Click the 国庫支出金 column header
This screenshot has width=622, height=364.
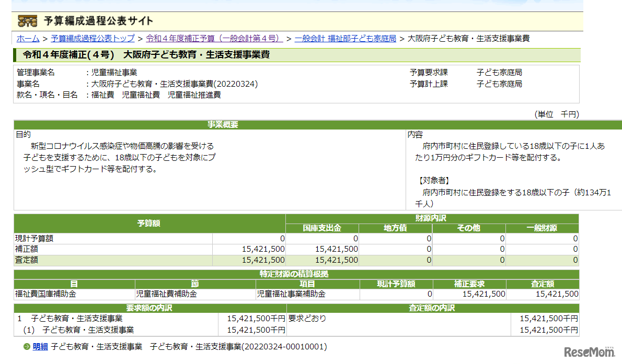[322, 228]
